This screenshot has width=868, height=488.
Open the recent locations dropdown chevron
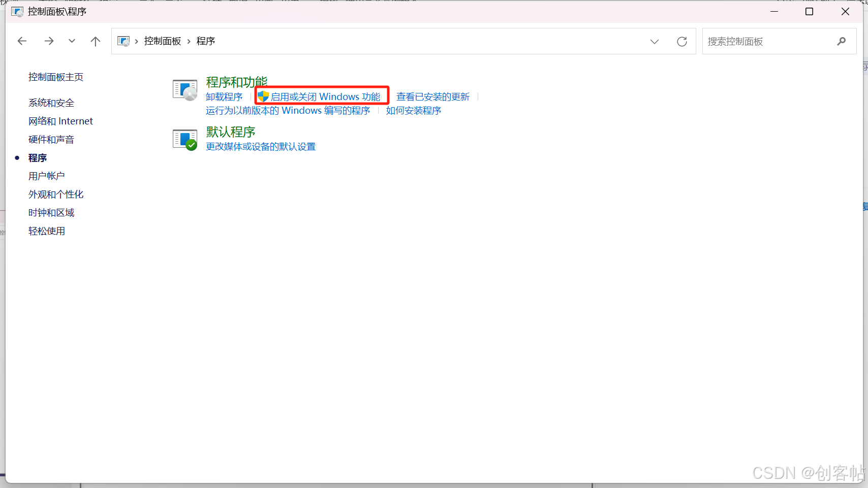[x=72, y=41]
